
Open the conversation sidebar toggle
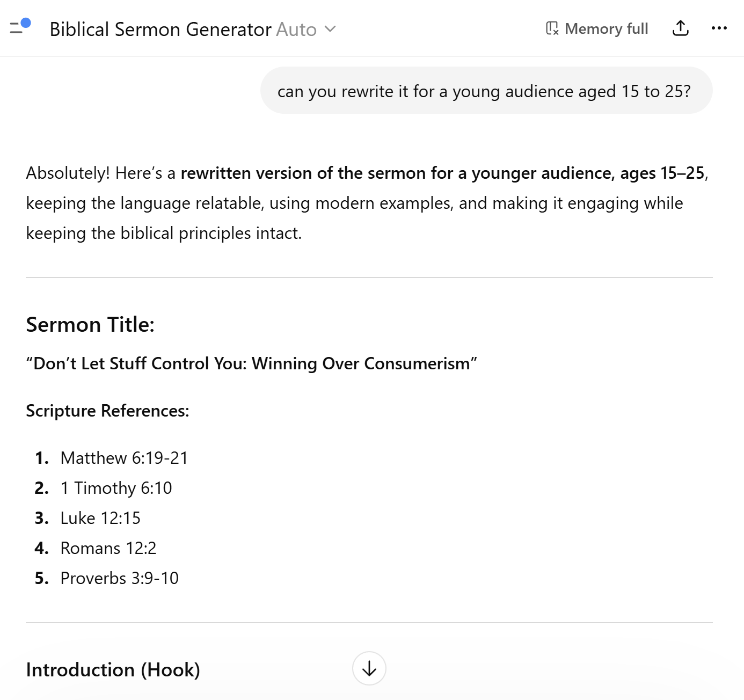click(18, 29)
